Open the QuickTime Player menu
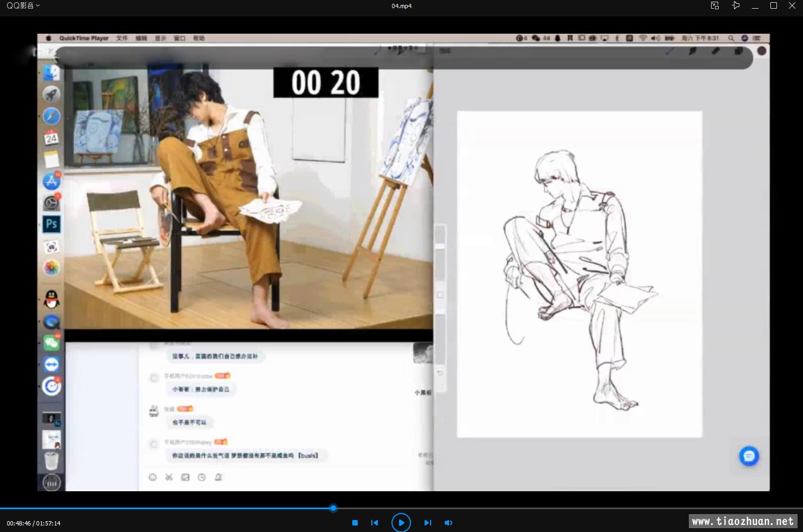Screen dimensions: 803x532 click(84, 38)
